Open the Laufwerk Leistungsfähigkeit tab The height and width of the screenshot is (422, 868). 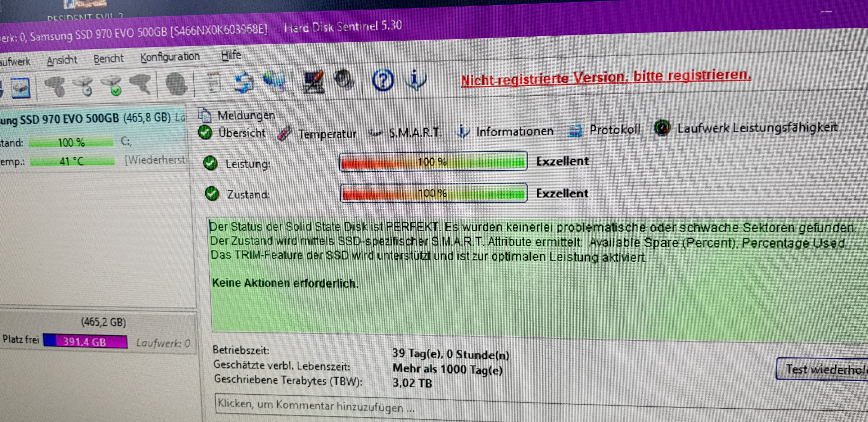click(x=746, y=128)
